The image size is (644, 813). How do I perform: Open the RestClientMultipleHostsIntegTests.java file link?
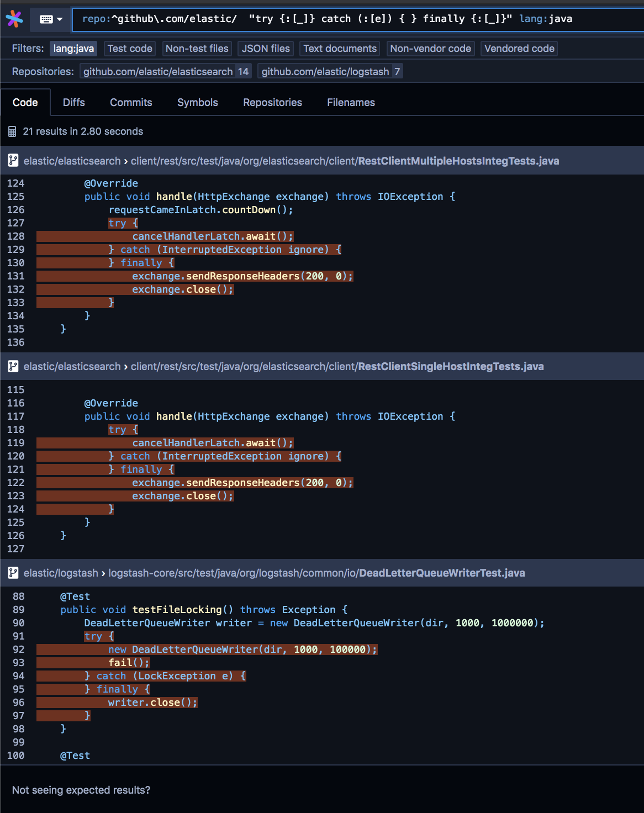(x=345, y=161)
